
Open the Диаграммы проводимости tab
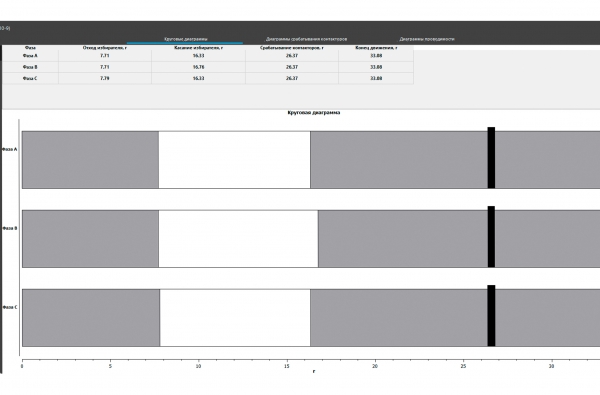point(427,39)
